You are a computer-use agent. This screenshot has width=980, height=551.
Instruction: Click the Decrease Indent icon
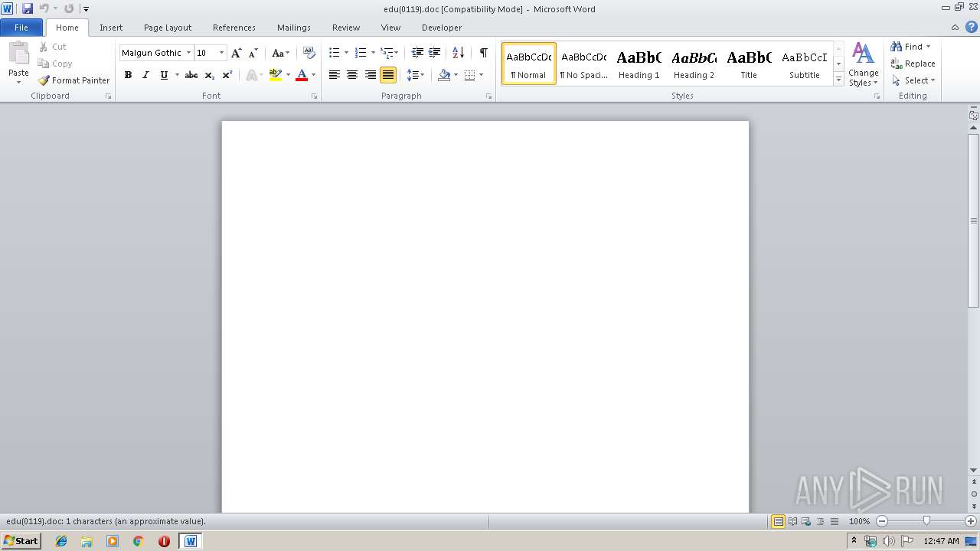coord(417,53)
